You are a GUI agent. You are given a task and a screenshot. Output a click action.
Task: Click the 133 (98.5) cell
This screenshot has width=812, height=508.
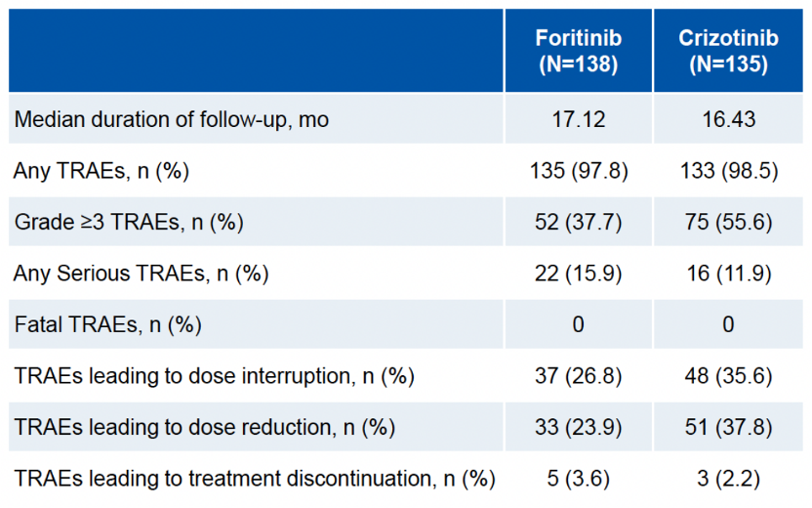pyautogui.click(x=728, y=172)
